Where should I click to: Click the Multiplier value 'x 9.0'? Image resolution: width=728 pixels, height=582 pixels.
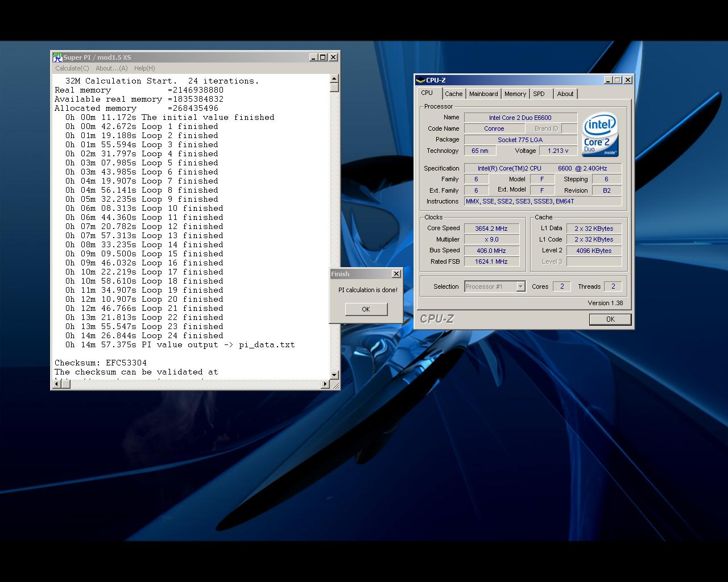491,239
